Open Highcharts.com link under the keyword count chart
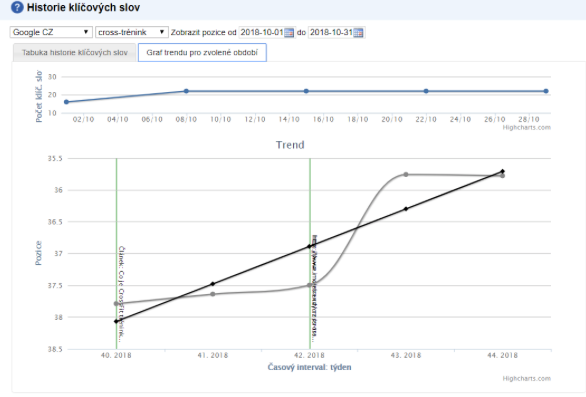 527,127
